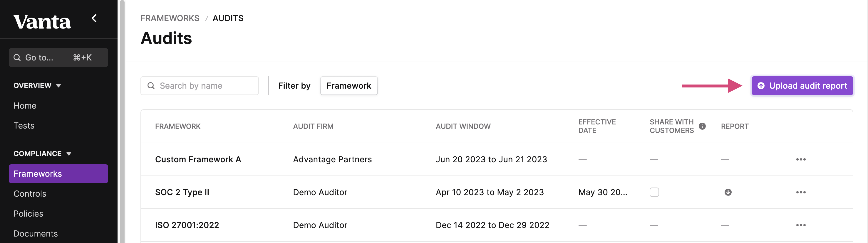The image size is (868, 243).
Task: Toggle Share with Customers for SOC 2 Type II
Action: pyautogui.click(x=654, y=192)
